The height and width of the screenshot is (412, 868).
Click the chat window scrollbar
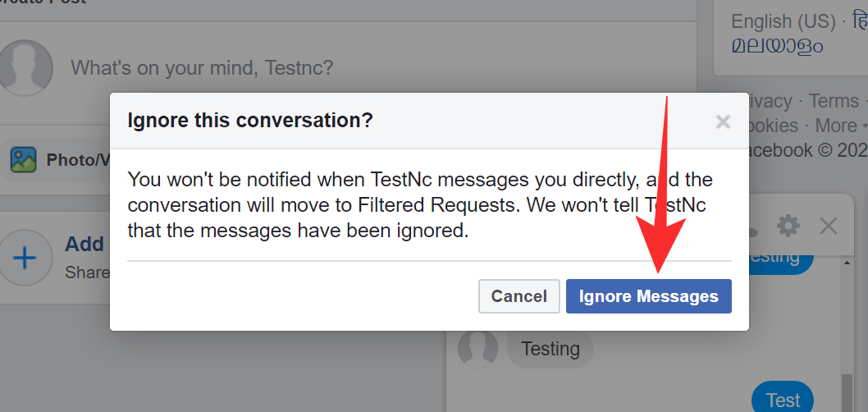pos(846,386)
